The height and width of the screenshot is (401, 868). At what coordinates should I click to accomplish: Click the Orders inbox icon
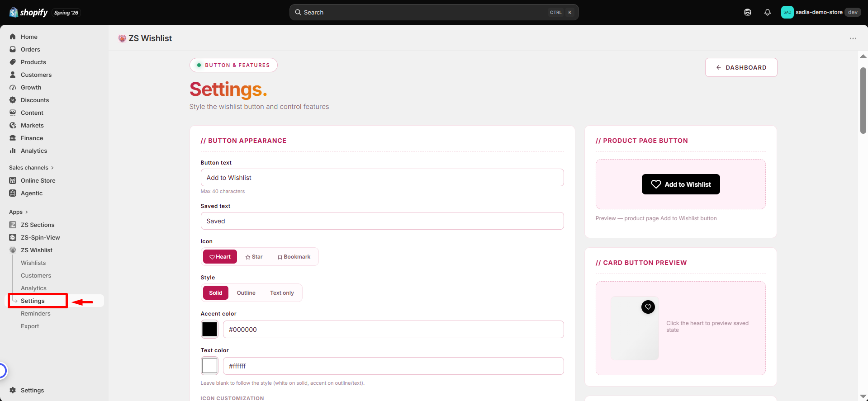[13, 49]
